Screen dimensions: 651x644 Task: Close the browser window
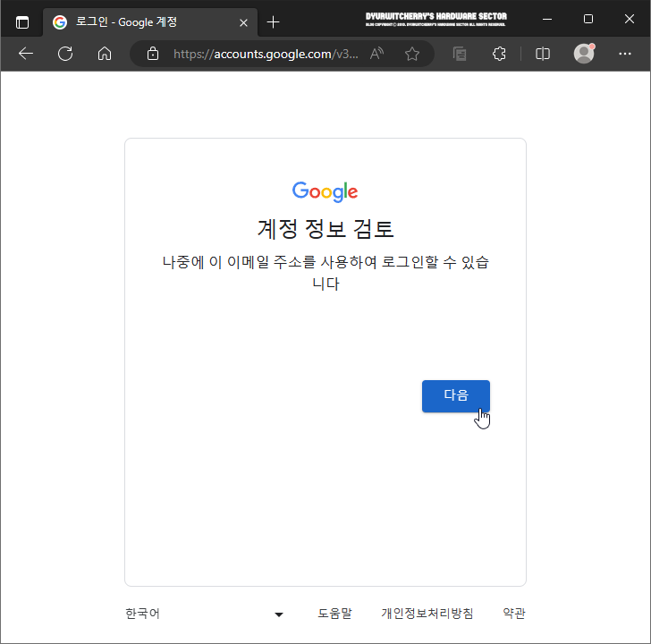[629, 19]
